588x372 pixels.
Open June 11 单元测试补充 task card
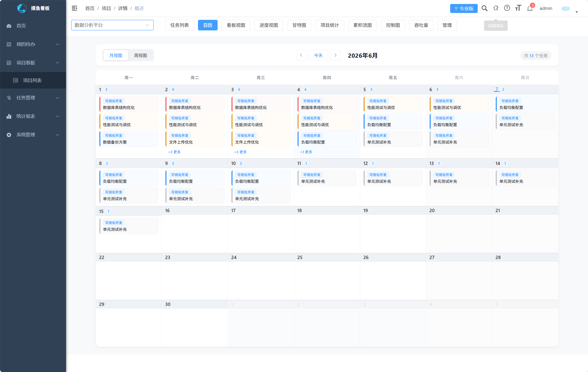click(327, 178)
